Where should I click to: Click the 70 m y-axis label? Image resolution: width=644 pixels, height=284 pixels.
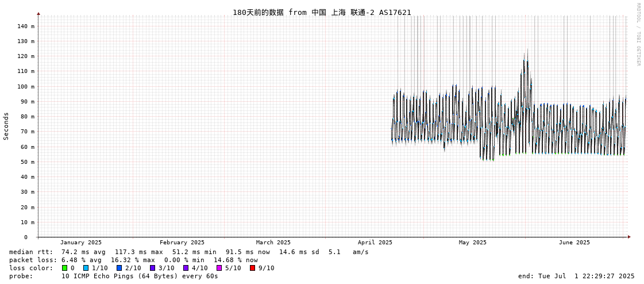point(28,132)
